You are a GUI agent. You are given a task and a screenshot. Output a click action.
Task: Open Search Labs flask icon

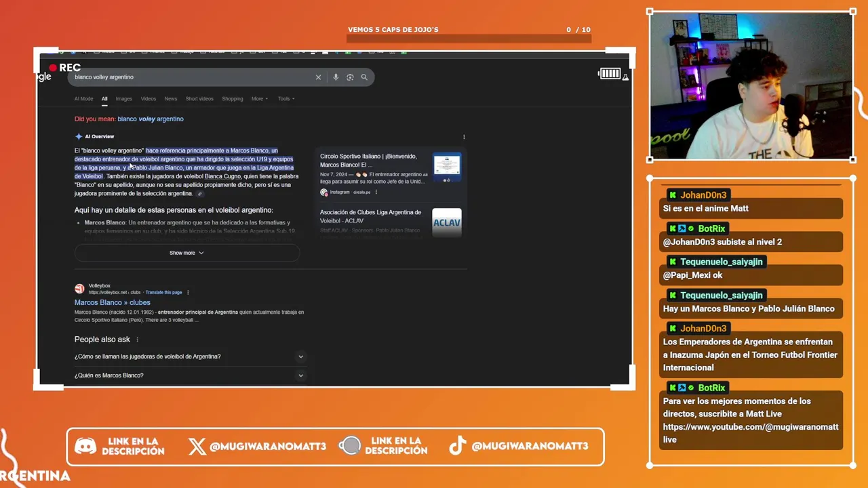point(625,77)
